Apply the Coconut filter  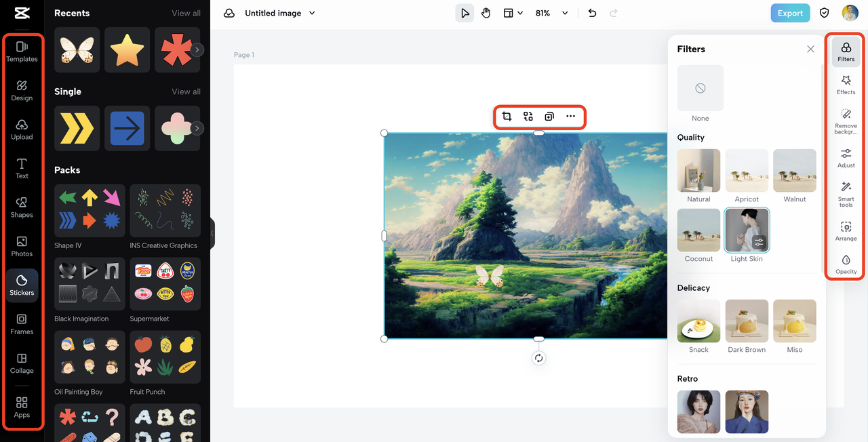pos(698,230)
